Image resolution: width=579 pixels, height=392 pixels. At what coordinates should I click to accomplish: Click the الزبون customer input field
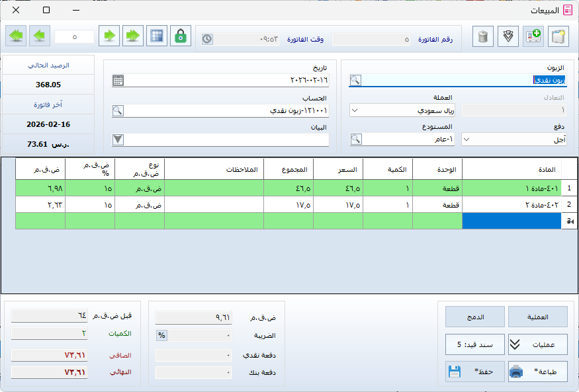point(457,80)
